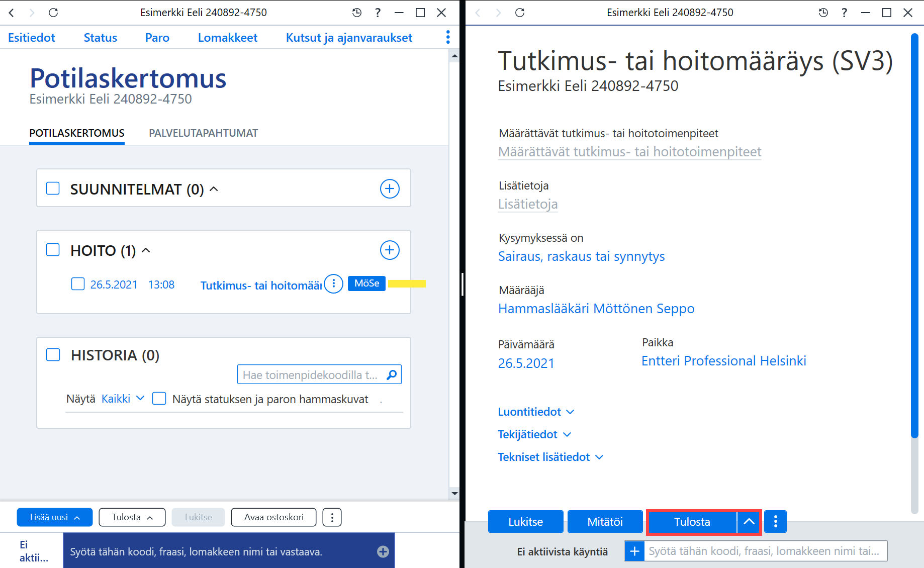Switch to the PALVELUTAPAHTUMAT tab

pos(203,133)
